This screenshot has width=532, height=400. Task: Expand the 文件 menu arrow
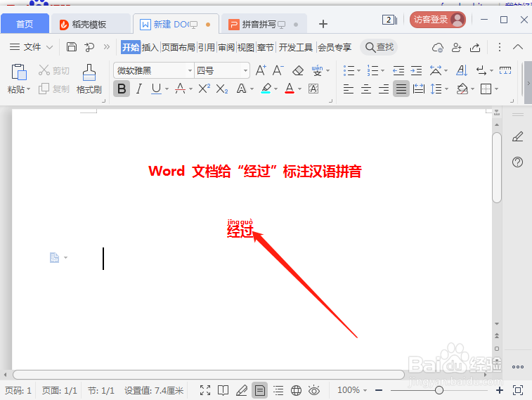pyautogui.click(x=49, y=47)
